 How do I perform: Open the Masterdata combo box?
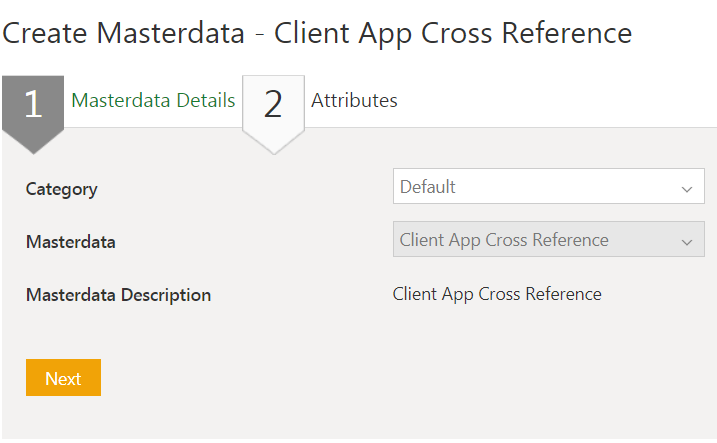pyautogui.click(x=548, y=240)
